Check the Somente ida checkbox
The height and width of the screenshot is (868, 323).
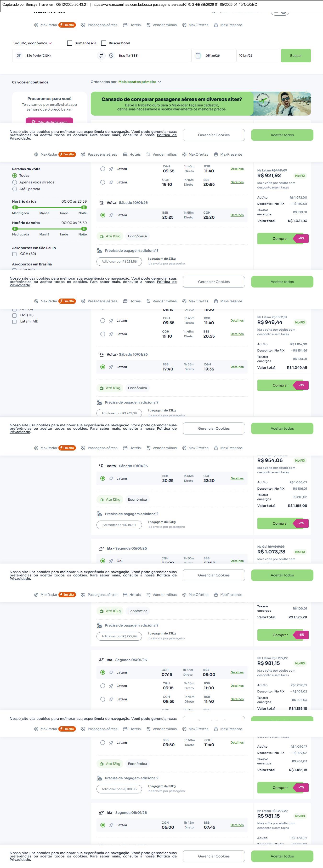click(70, 43)
